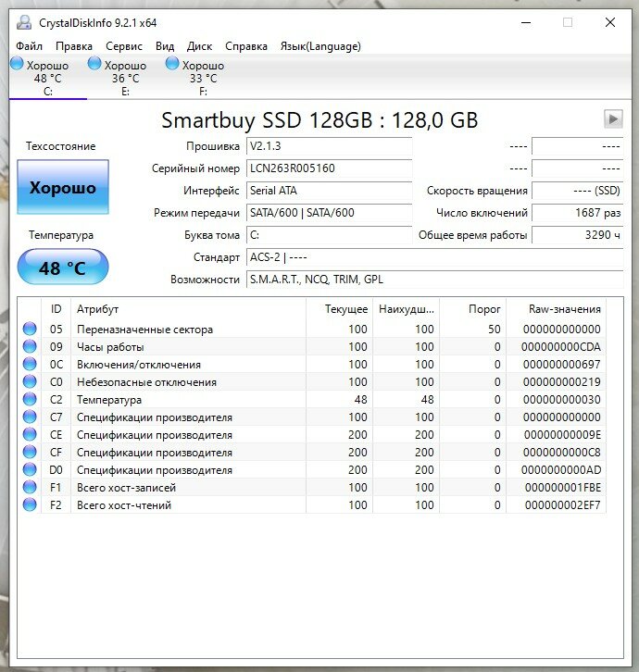Click the blue status orb for drive C:
This screenshot has width=639, height=672.
pyautogui.click(x=17, y=64)
